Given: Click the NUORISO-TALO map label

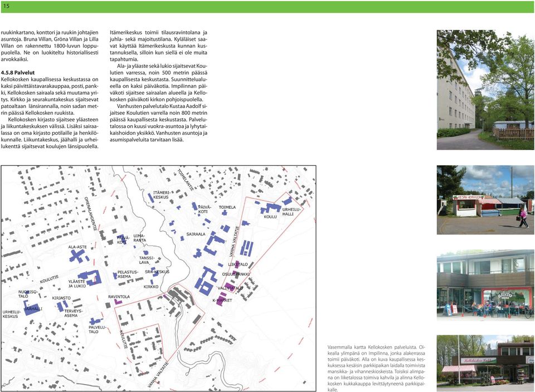Looking at the screenshot, I should (x=28, y=294).
